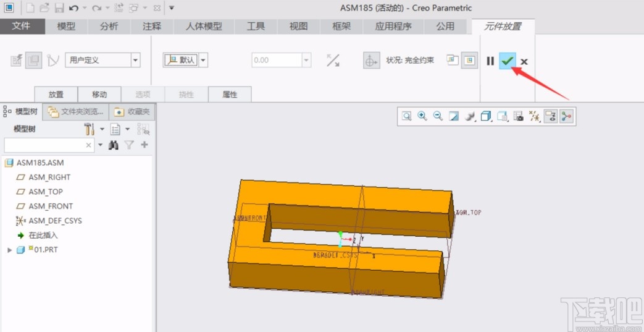
Task: Pause the component placement tool
Action: pyautogui.click(x=490, y=61)
